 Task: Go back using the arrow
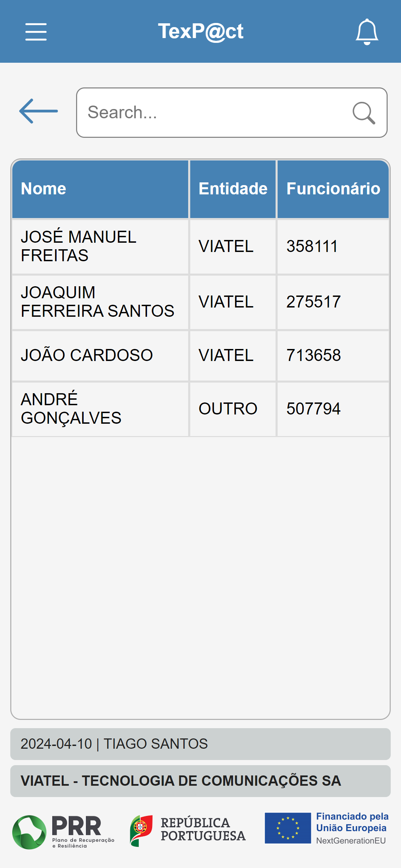pyautogui.click(x=38, y=111)
